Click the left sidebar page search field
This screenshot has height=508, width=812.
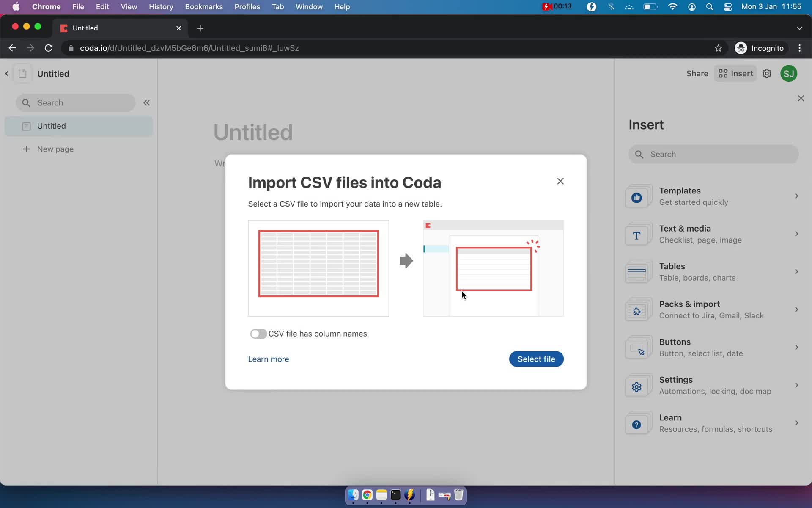click(x=76, y=103)
